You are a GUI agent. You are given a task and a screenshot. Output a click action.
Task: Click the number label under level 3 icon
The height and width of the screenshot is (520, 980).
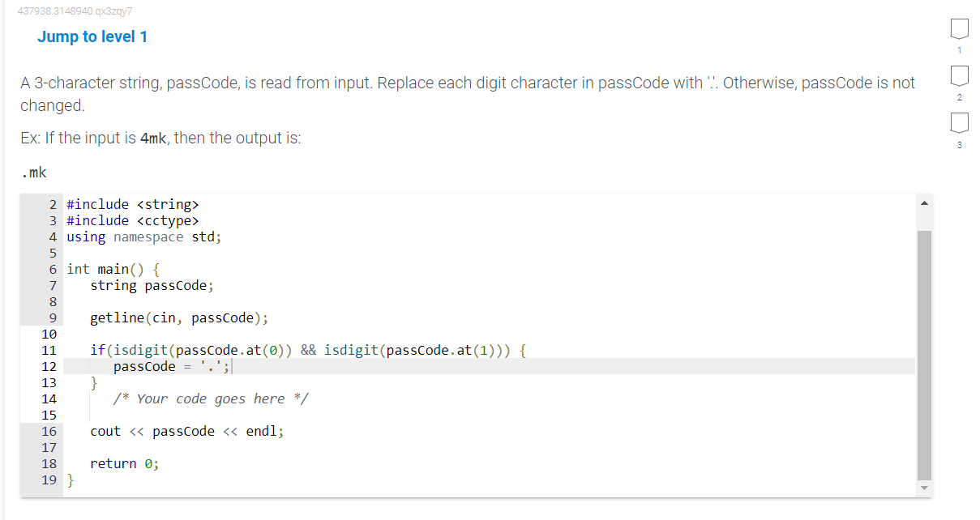[959, 145]
